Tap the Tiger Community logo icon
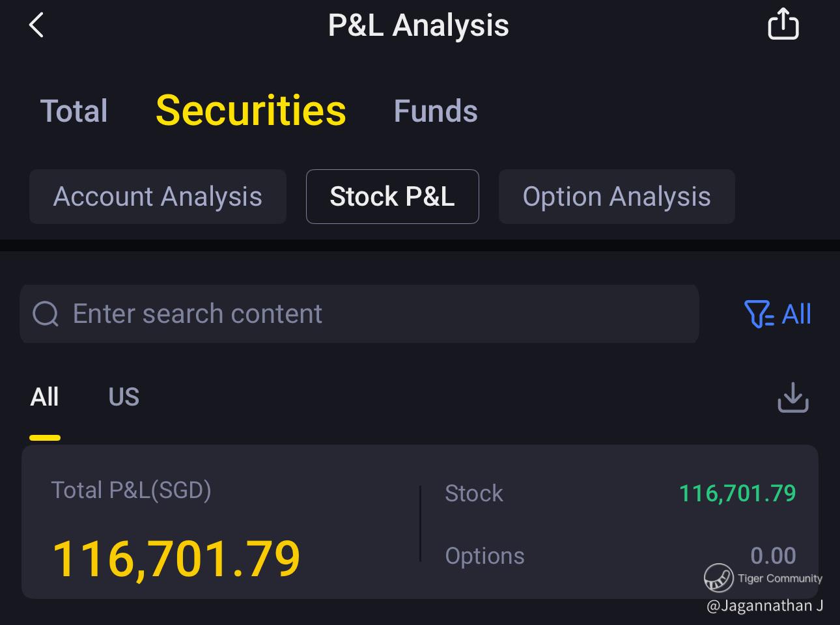The width and height of the screenshot is (840, 625). coord(718,578)
